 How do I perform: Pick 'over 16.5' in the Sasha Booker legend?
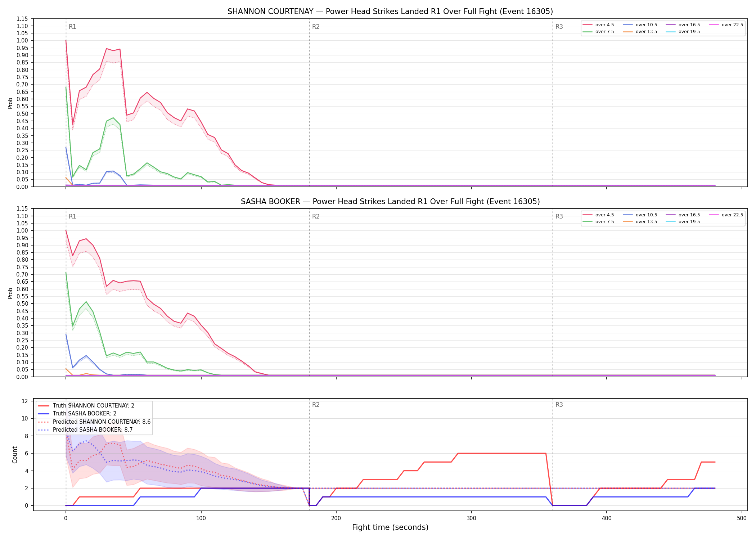[683, 215]
